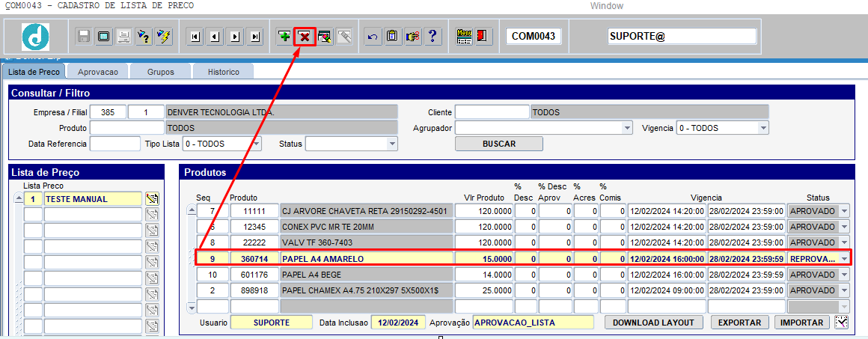
Task: Open Status dropdown for CONEX PVC row
Action: 844,227
